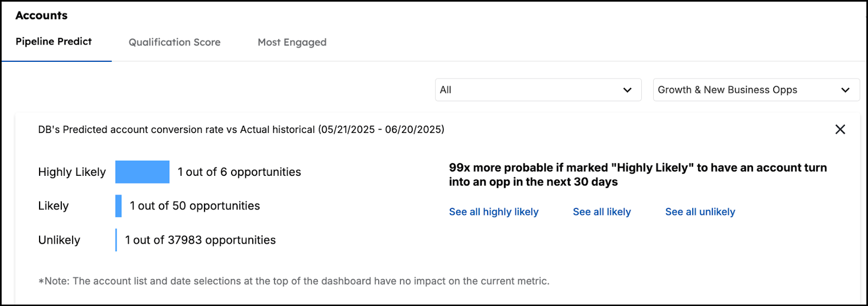Screen dimensions: 868x306
Task: Click the Highly Likely row label
Action: click(72, 172)
